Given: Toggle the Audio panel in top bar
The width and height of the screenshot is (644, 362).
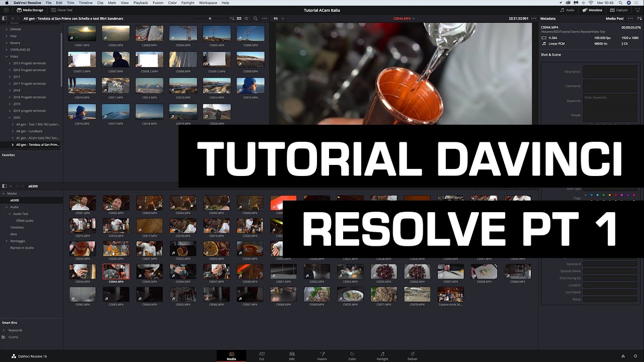Looking at the screenshot, I should tap(568, 10).
